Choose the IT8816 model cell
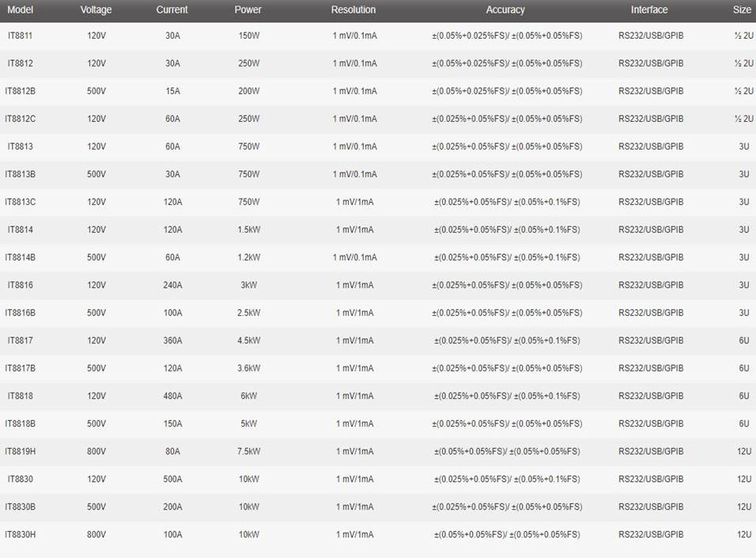Viewport: 756px width, 558px height. click(21, 285)
